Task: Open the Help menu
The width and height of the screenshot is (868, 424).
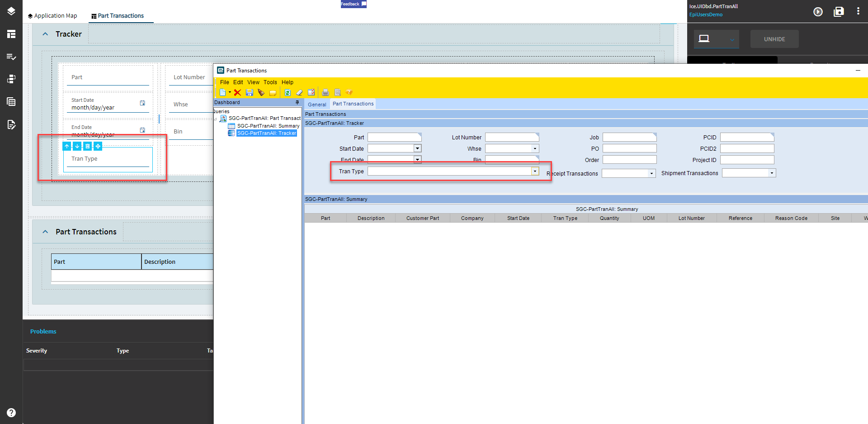Action: pyautogui.click(x=288, y=82)
